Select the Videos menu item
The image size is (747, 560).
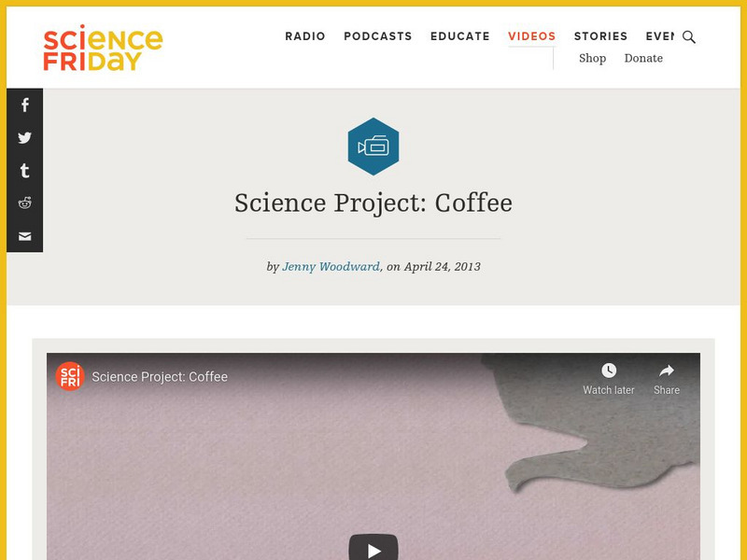tap(531, 36)
